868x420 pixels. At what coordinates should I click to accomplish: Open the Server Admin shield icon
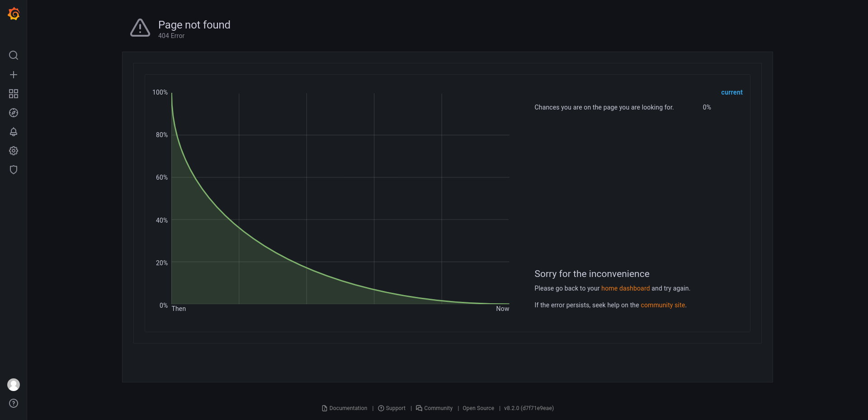pyautogui.click(x=14, y=170)
